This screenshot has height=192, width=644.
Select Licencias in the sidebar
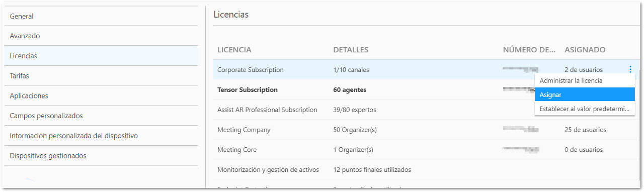point(101,56)
